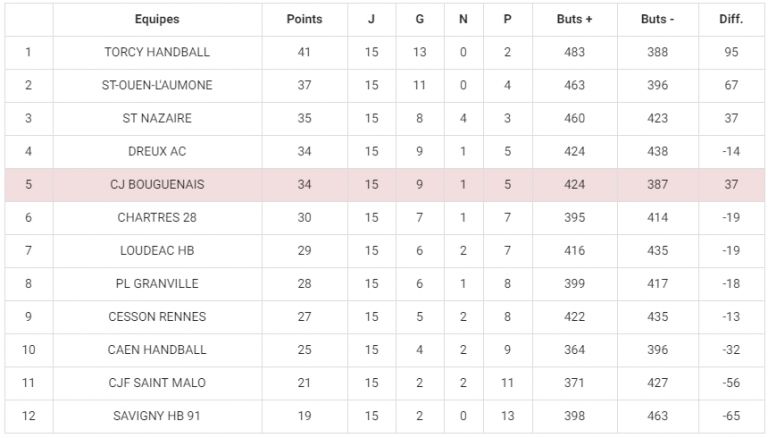The image size is (768, 438).
Task: Select the Buts + column header
Action: tap(574, 19)
